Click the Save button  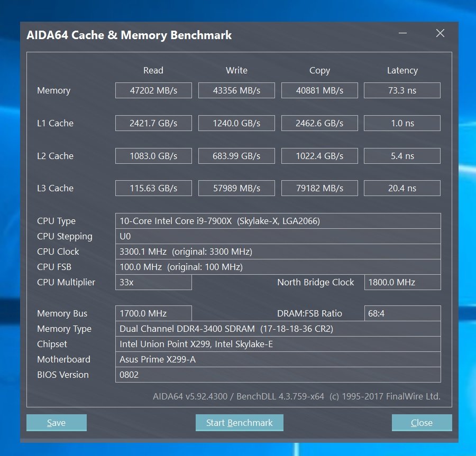pyautogui.click(x=57, y=423)
